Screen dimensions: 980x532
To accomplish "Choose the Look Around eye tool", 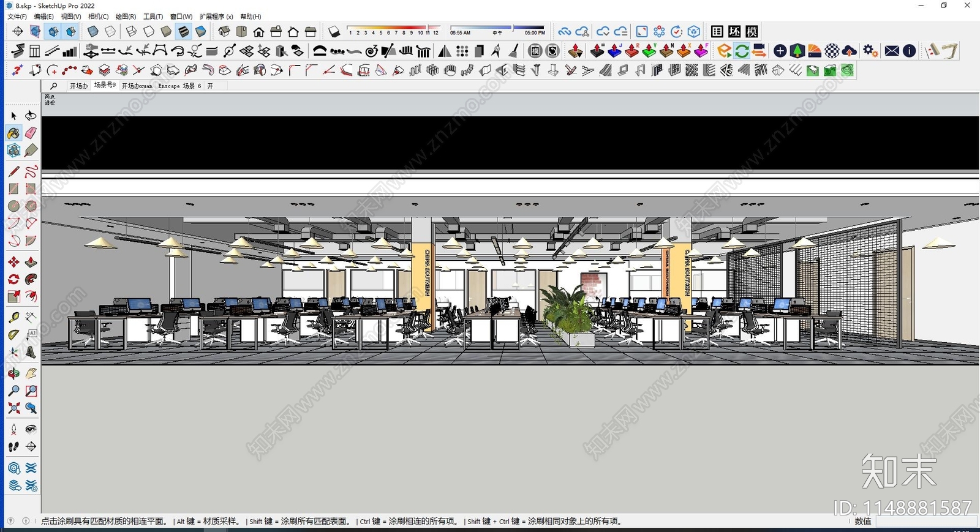I will pos(31,429).
